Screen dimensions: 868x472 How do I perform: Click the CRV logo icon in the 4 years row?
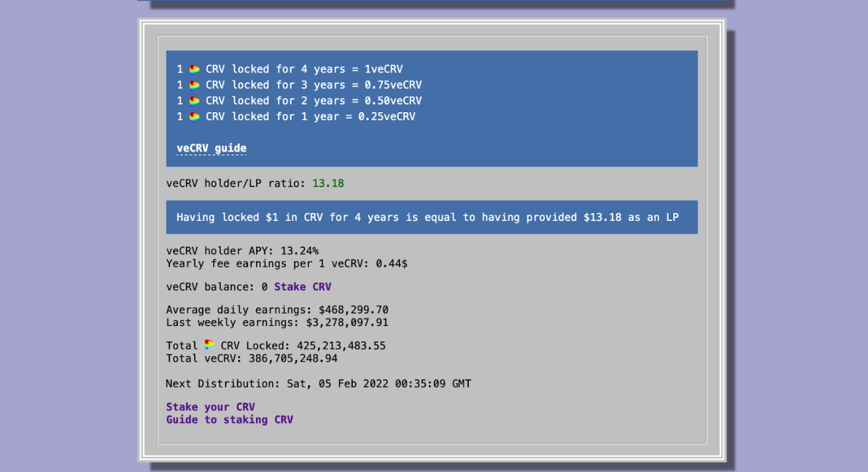[194, 69]
